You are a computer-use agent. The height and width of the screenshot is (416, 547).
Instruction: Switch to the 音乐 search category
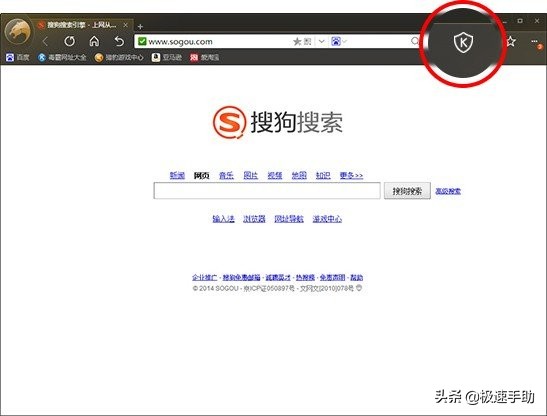point(226,175)
